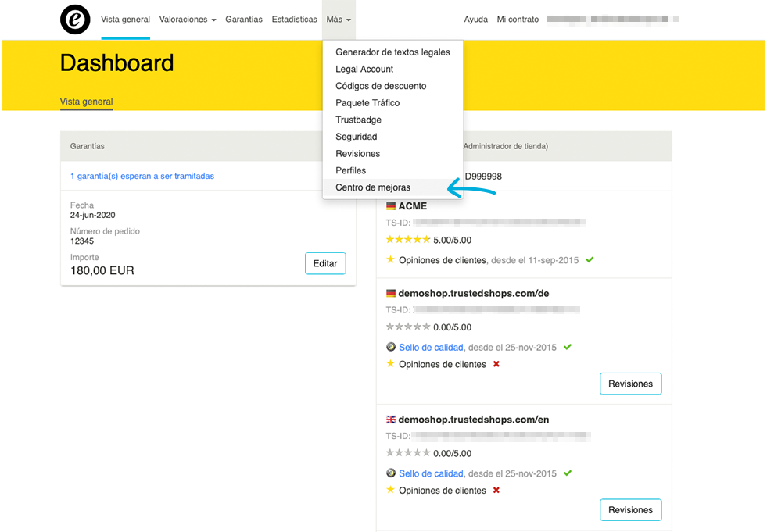Image resolution: width=767 pixels, height=532 pixels.
Task: Choose Trustbadge from the menu
Action: [392, 120]
